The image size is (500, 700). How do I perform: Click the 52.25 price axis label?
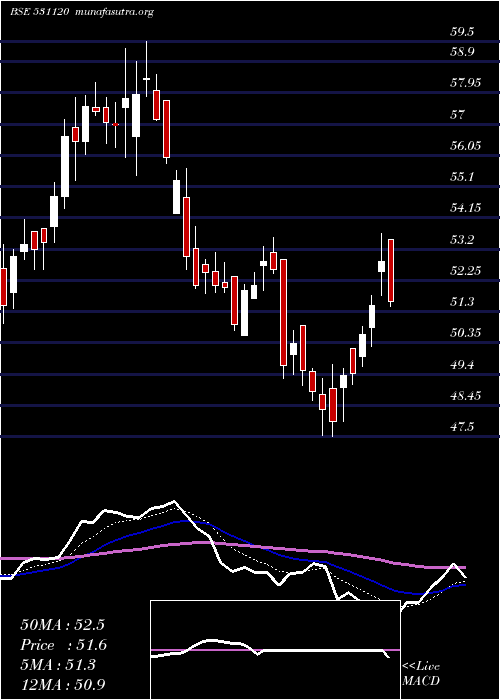[x=465, y=271]
